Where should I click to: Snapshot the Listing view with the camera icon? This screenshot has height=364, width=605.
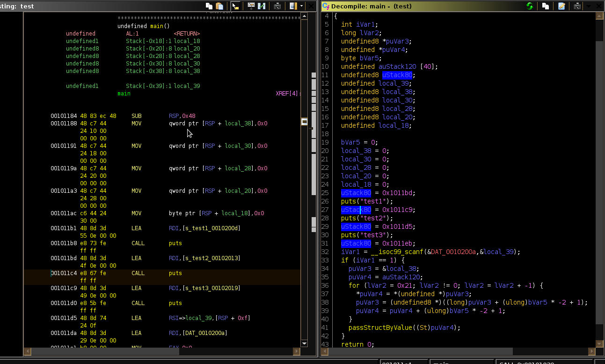[x=277, y=6]
